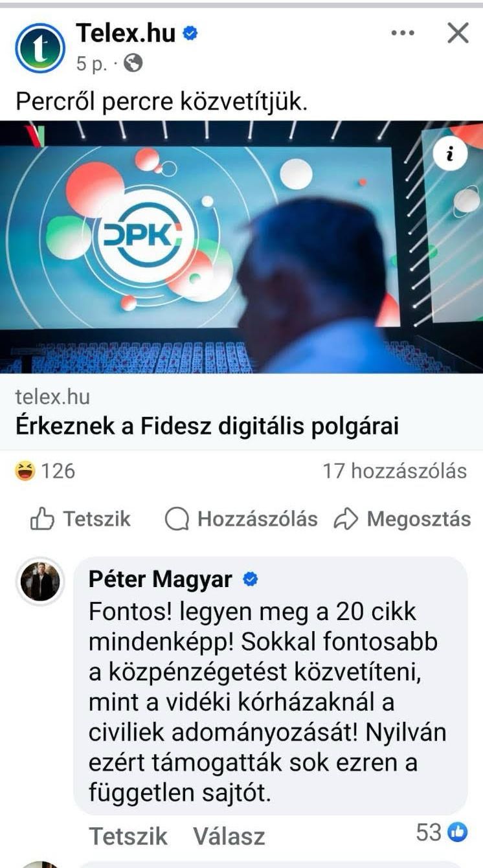This screenshot has height=868, width=483.
Task: Open the DPK article preview image
Action: click(x=241, y=247)
